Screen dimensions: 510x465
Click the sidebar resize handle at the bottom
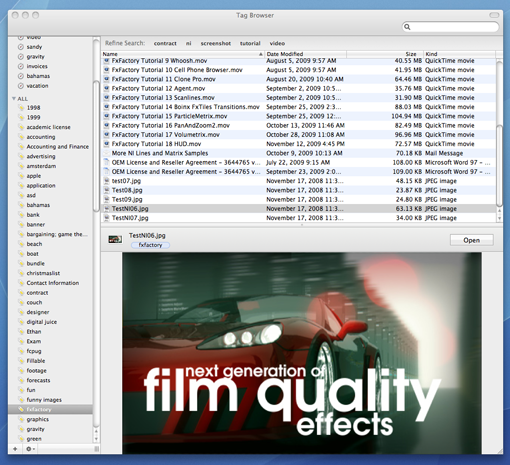pyautogui.click(x=97, y=449)
